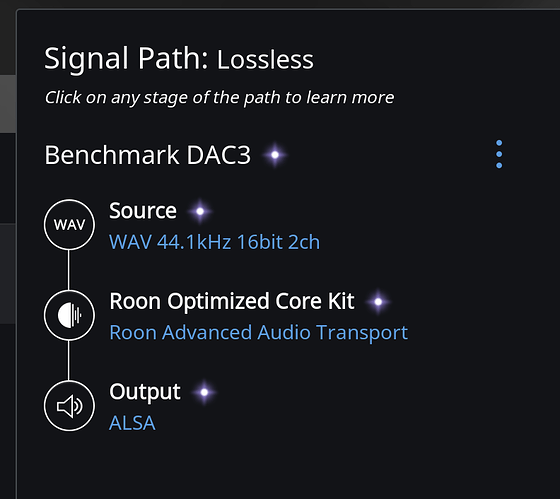Click the Signal Path heading text
The image size is (560, 499).
point(126,59)
